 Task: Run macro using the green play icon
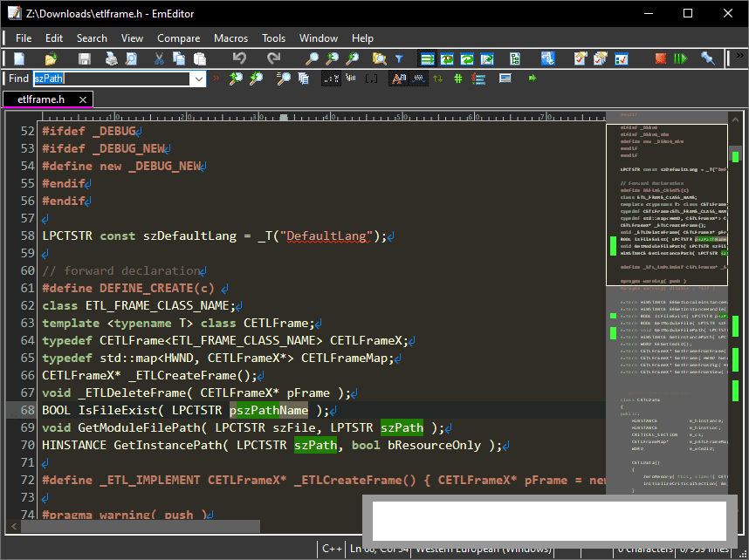(680, 58)
